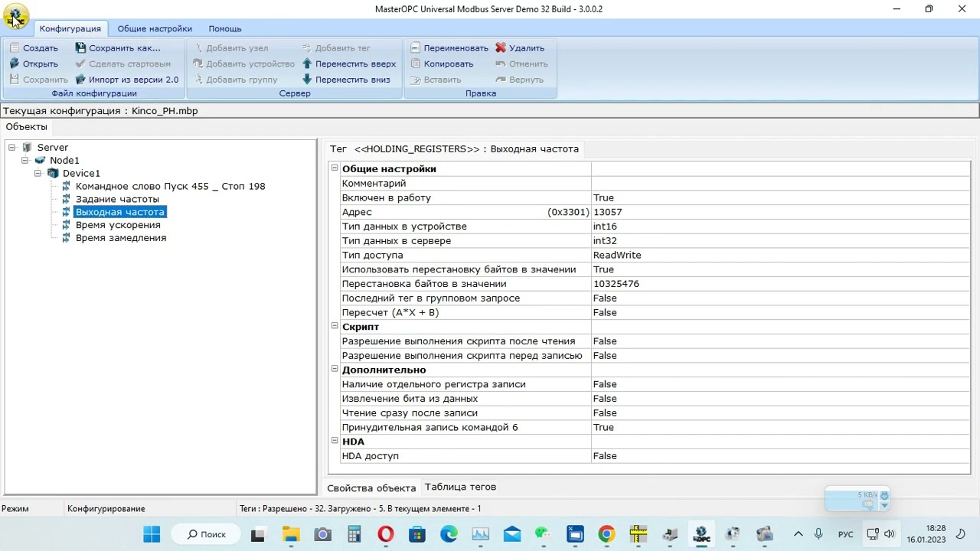This screenshot has height=551, width=980.
Task: Click tag icon beside Время ускорения
Action: pos(66,225)
